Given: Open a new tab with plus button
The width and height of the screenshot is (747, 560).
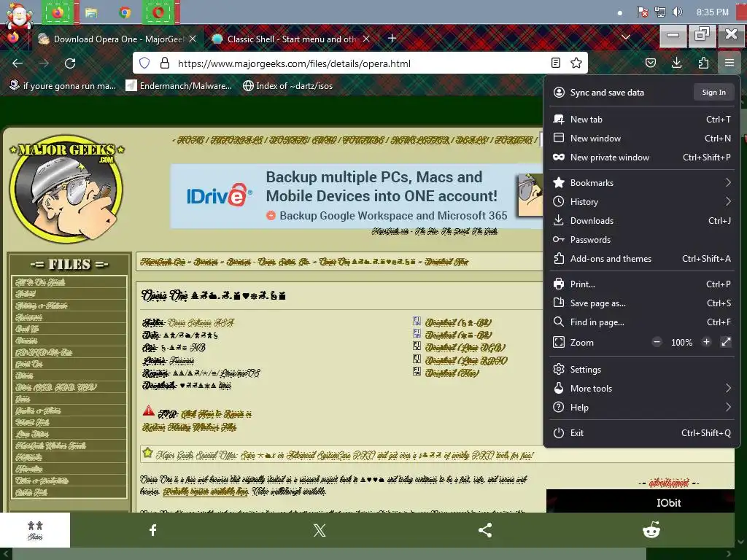Looking at the screenshot, I should coord(392,38).
